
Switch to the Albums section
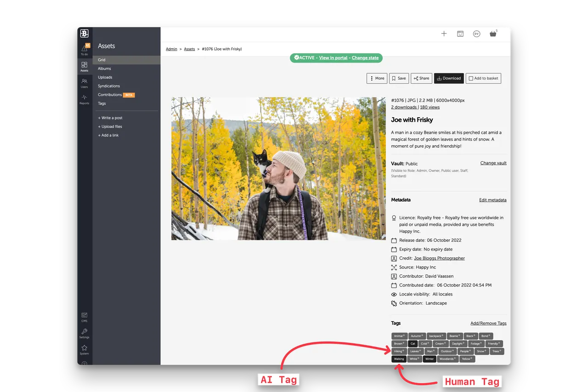[104, 68]
